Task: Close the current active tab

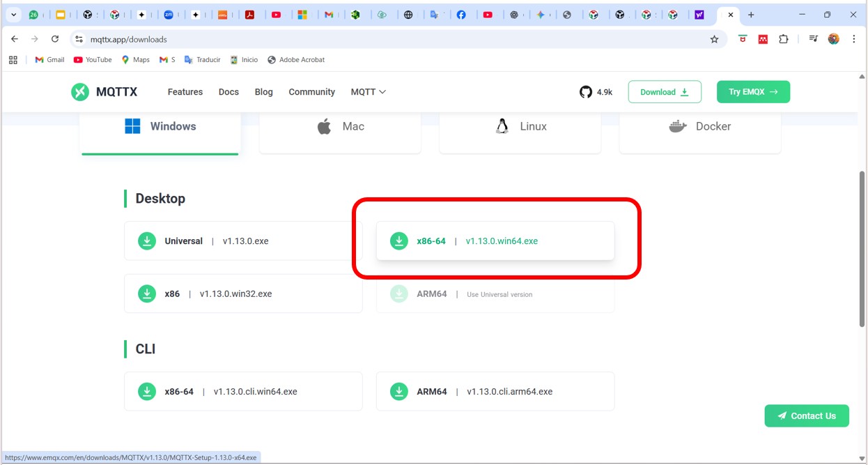Action: coord(731,15)
